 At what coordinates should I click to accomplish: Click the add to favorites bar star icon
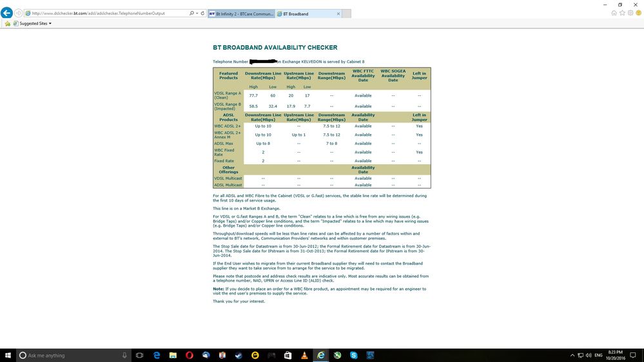point(8,23)
